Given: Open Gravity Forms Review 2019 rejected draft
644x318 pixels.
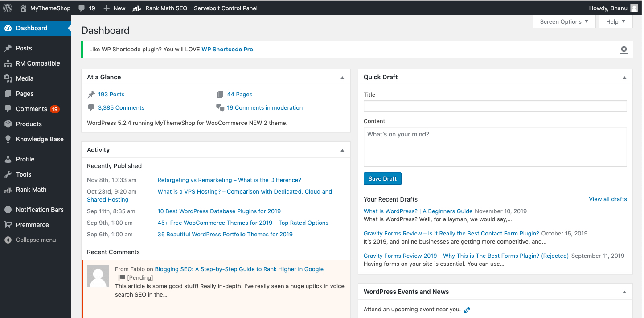Looking at the screenshot, I should 466,256.
